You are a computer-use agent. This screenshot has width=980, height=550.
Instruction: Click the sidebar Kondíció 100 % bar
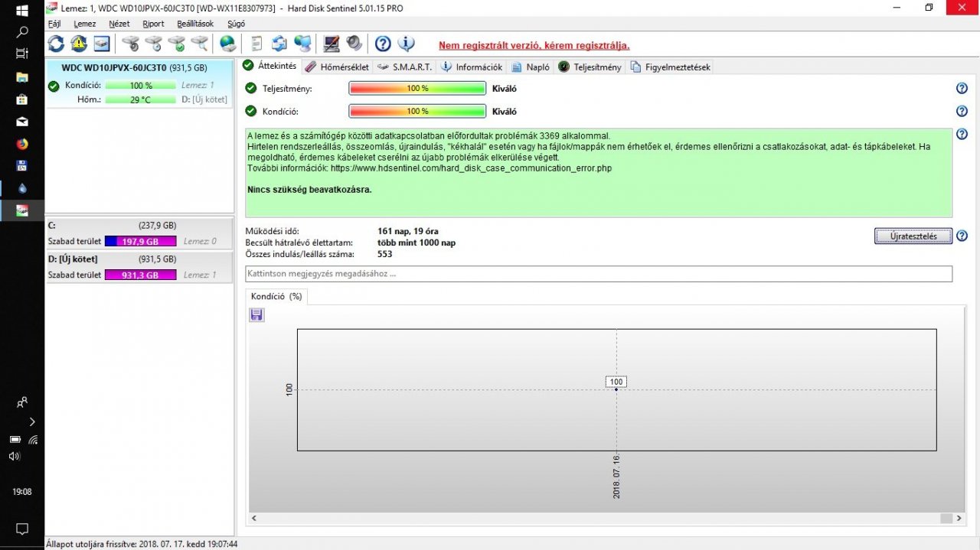141,86
